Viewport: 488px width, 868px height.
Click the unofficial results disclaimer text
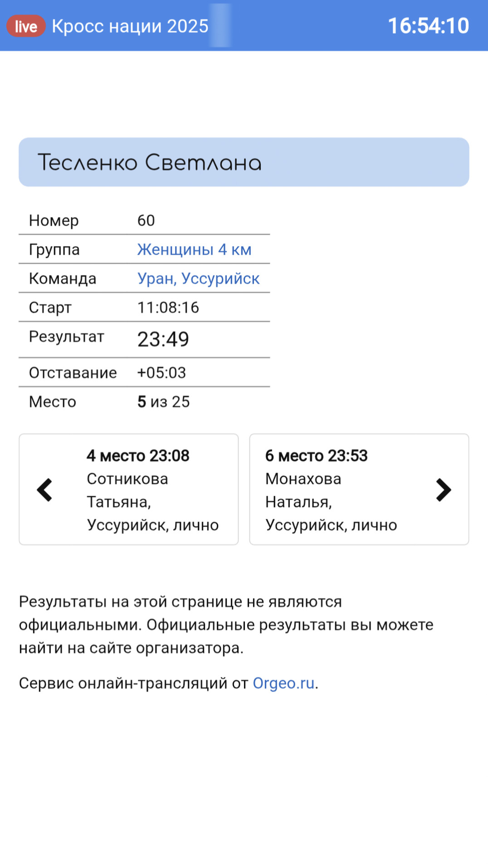[x=226, y=625]
